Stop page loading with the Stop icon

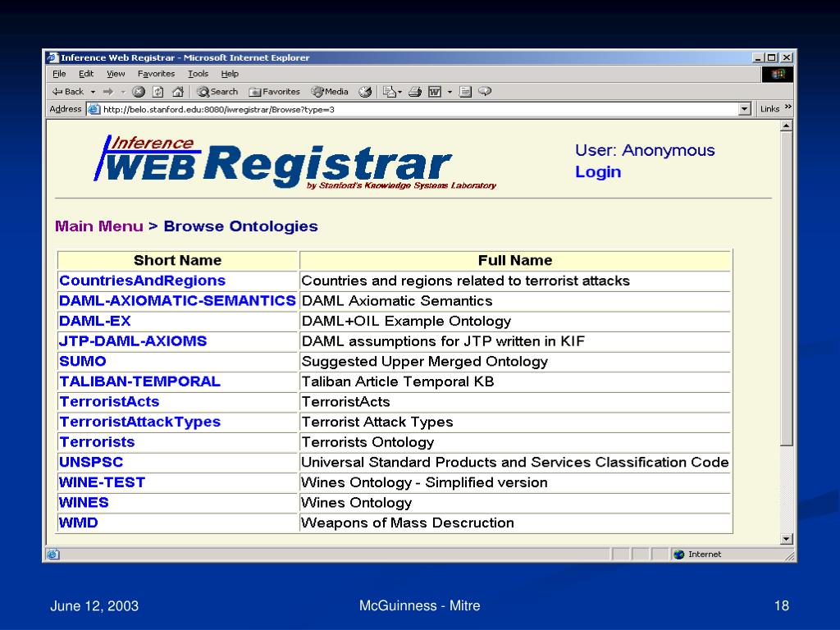point(138,92)
